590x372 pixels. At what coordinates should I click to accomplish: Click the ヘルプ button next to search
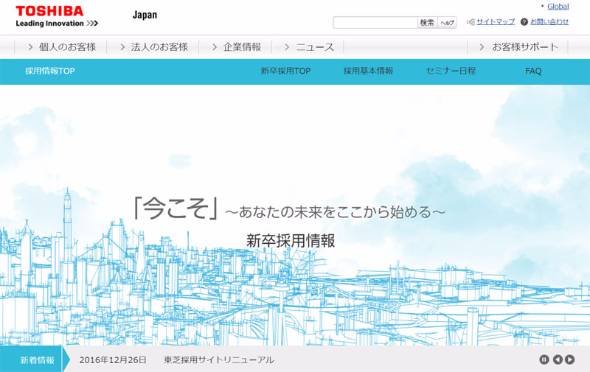point(447,23)
